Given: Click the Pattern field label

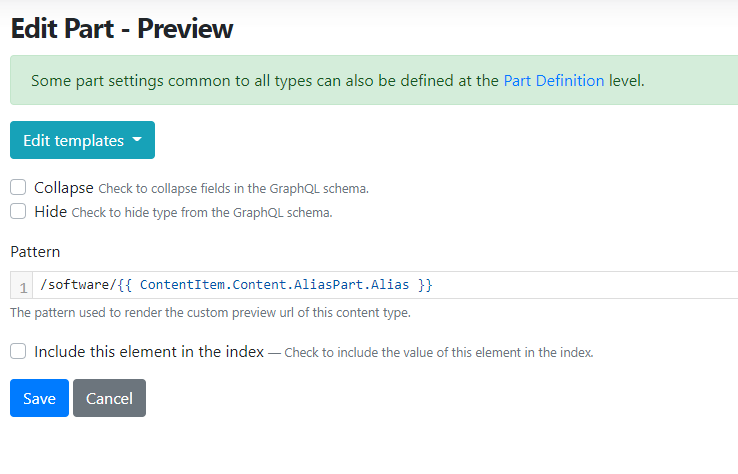Looking at the screenshot, I should 35,252.
